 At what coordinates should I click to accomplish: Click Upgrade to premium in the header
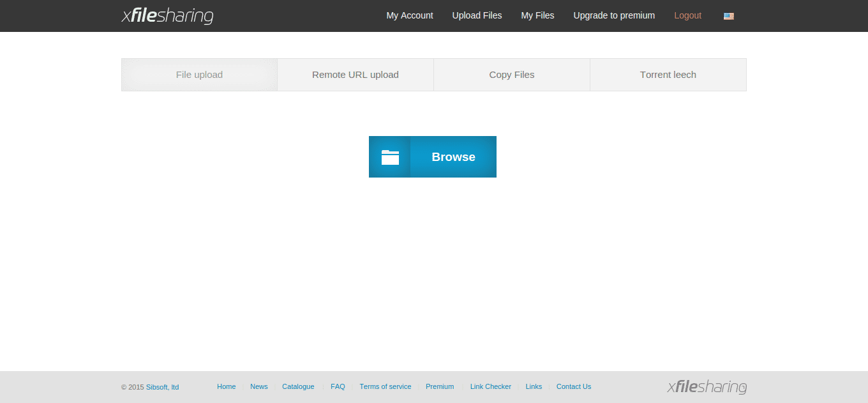point(613,15)
